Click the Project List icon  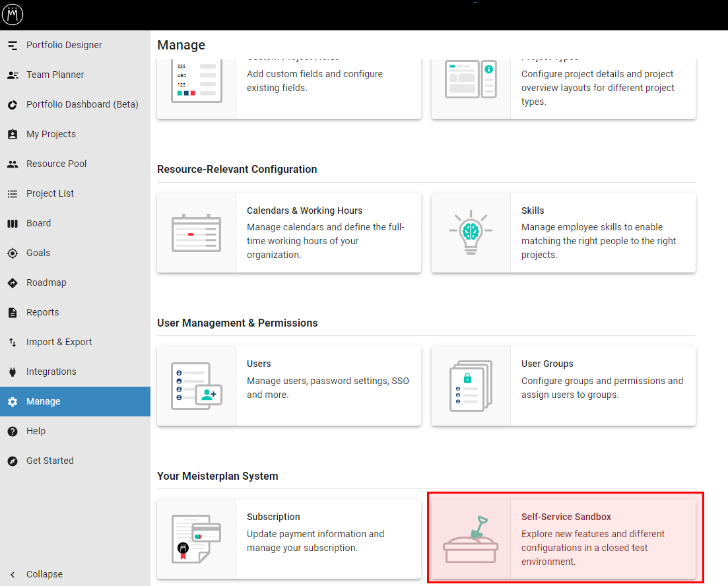13,193
